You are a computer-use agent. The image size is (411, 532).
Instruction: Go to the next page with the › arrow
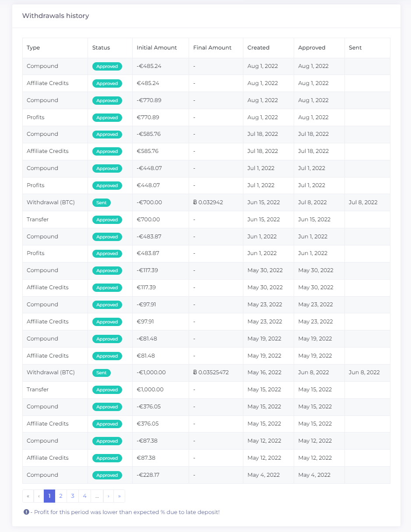coord(108,496)
